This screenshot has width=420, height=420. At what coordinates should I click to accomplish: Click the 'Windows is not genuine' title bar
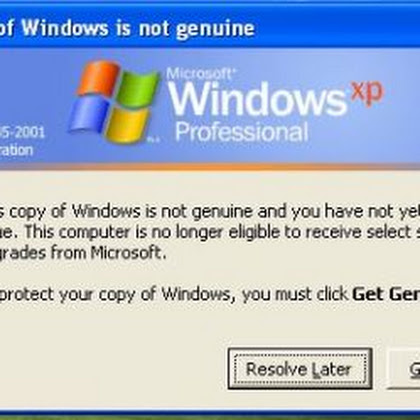127,27
